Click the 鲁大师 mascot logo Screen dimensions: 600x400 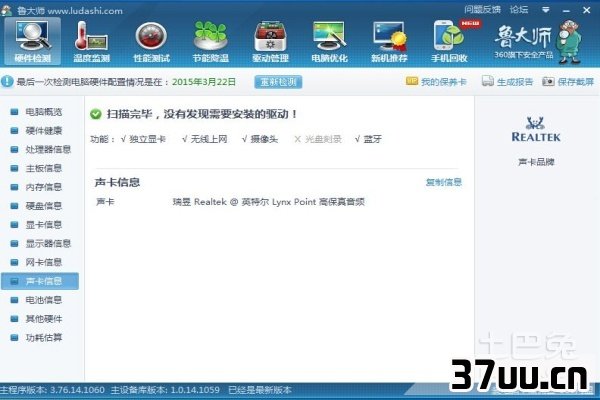coord(570,41)
